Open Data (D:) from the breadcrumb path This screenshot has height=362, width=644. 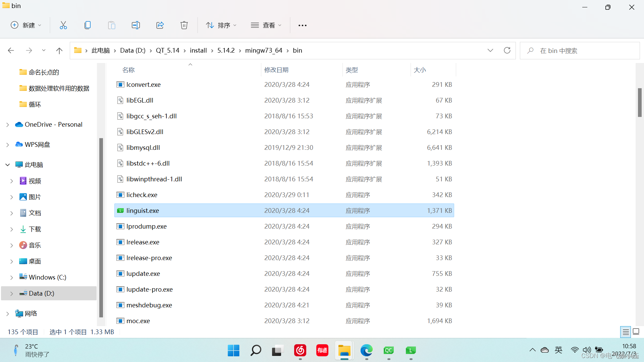tap(132, 50)
